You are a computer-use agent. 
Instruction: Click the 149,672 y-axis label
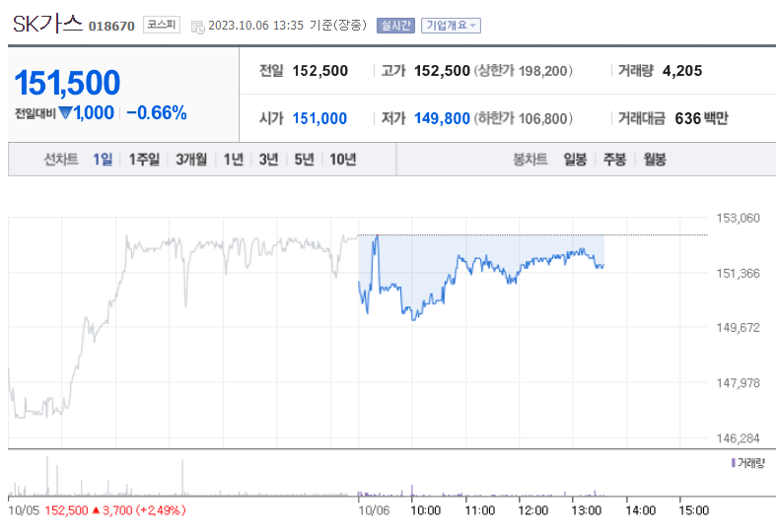tap(738, 328)
